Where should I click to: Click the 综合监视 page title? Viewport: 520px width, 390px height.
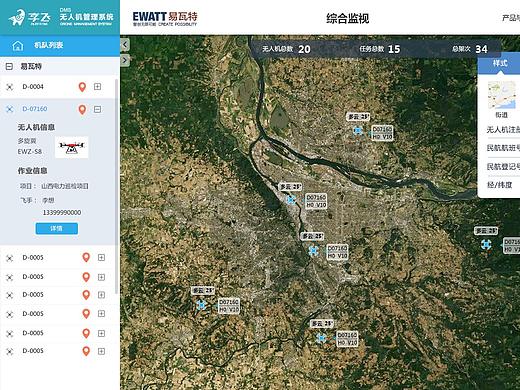pyautogui.click(x=347, y=18)
